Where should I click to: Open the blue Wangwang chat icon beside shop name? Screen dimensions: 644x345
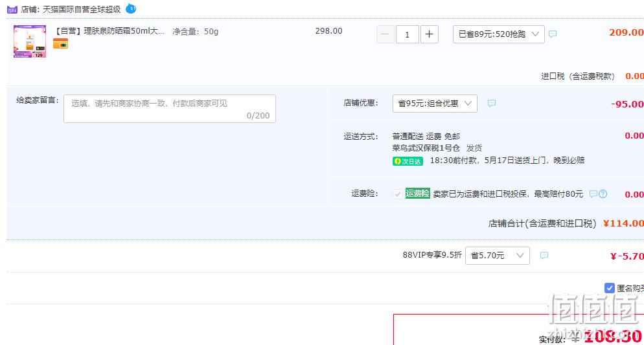pyautogui.click(x=131, y=8)
